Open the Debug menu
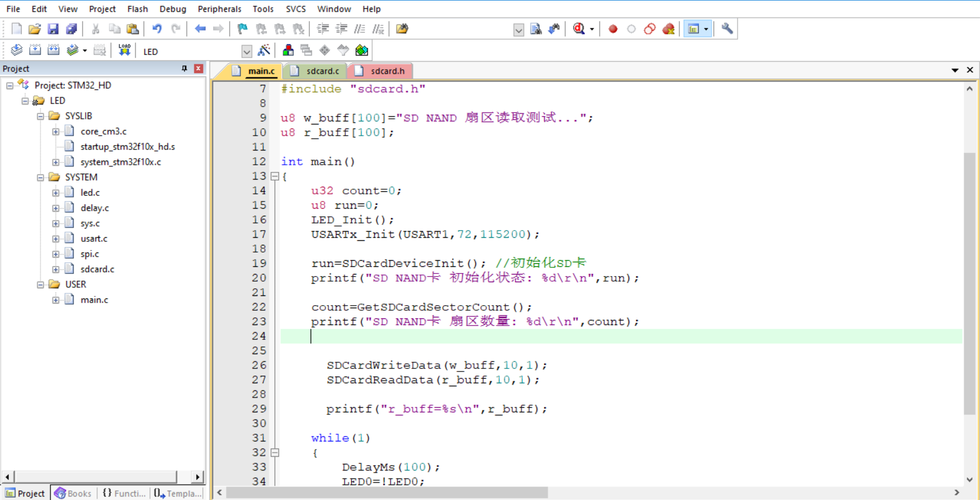980x500 pixels. click(173, 9)
